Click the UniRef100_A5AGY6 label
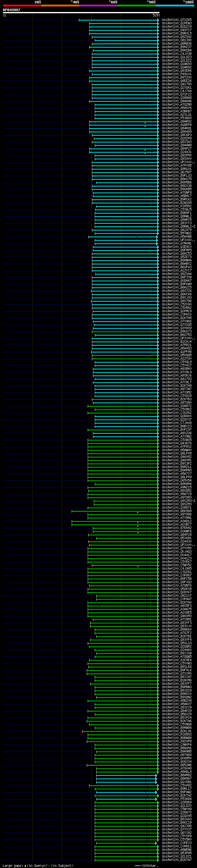Screen dimensions: 197x868 coord(176,108)
